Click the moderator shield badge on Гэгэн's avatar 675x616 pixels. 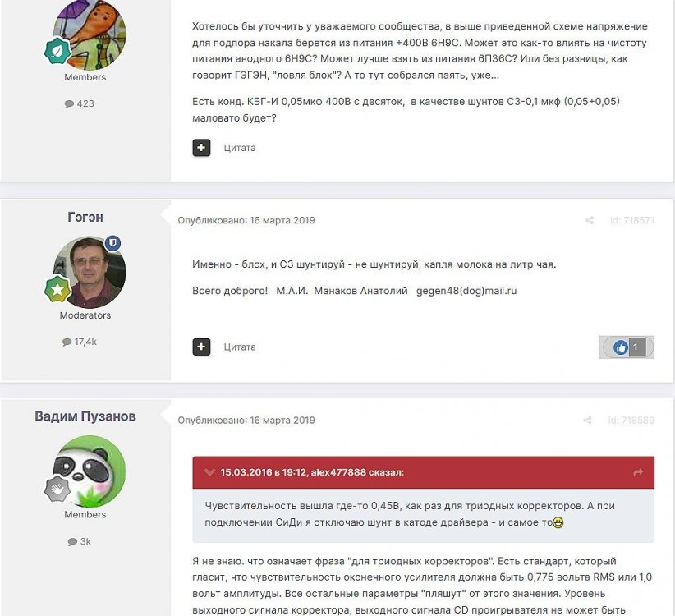[x=112, y=243]
